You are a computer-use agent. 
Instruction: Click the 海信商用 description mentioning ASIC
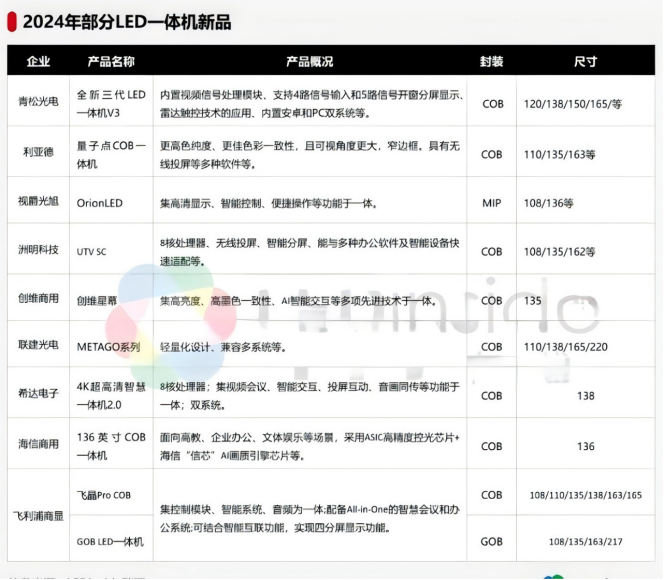pyautogui.click(x=310, y=447)
